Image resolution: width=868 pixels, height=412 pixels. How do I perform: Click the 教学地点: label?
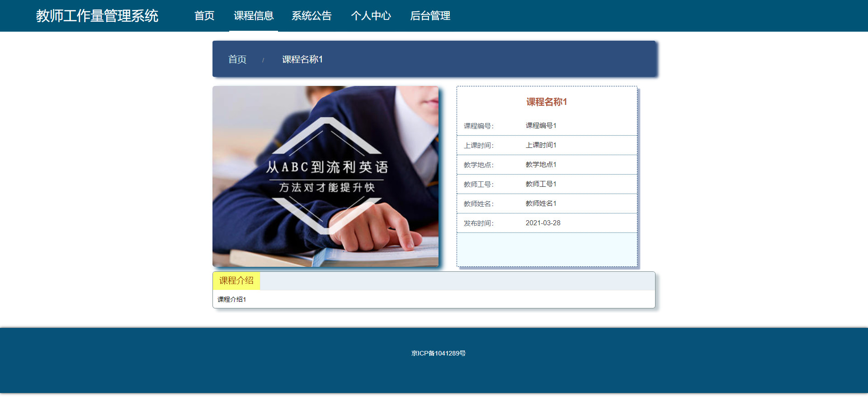pos(479,165)
